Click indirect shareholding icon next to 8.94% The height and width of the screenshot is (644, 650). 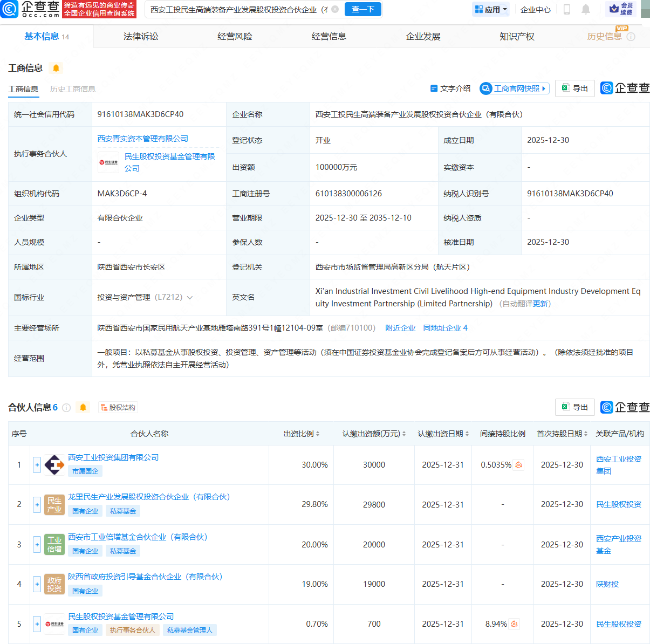click(514, 624)
